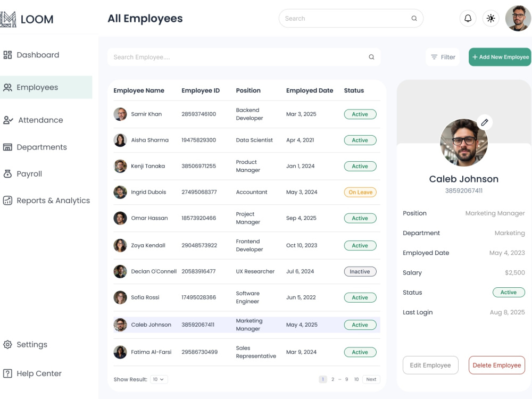Click the top Search input field
Viewport: 532px width, 399px height.
point(351,18)
